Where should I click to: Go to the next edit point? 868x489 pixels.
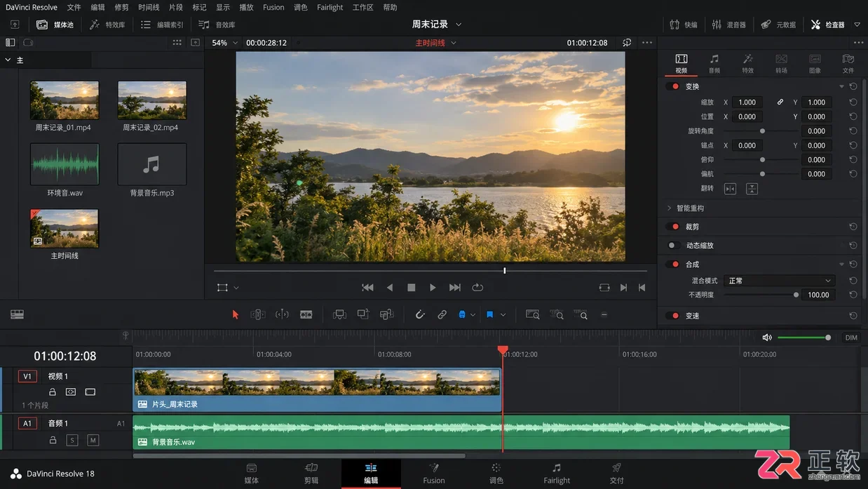(623, 288)
